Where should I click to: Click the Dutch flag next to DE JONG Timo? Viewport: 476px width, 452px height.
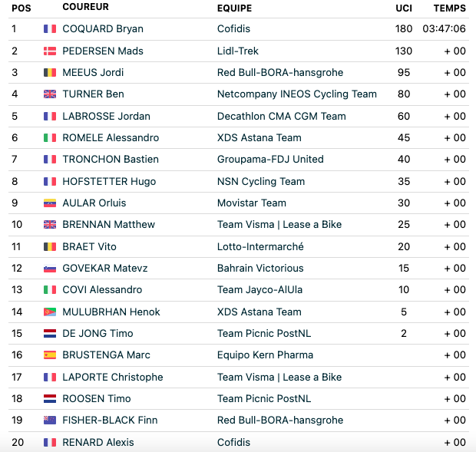(50, 333)
